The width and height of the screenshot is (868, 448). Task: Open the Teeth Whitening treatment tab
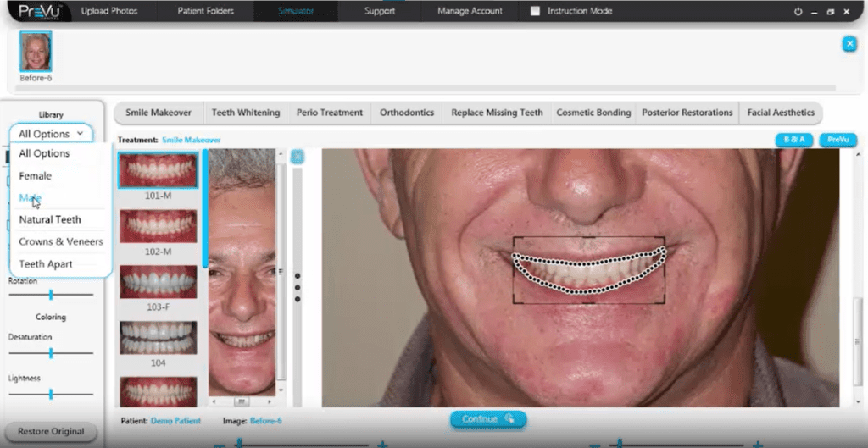point(245,113)
